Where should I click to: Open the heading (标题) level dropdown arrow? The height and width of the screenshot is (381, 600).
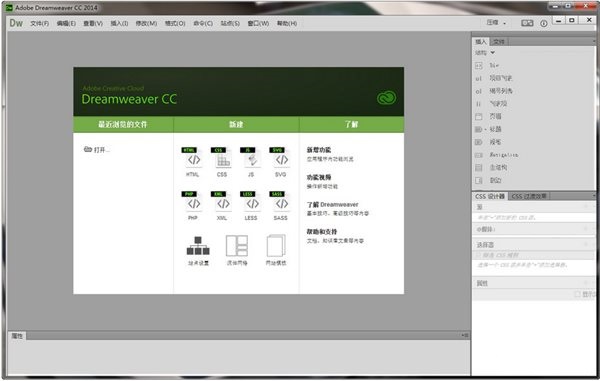pos(486,130)
